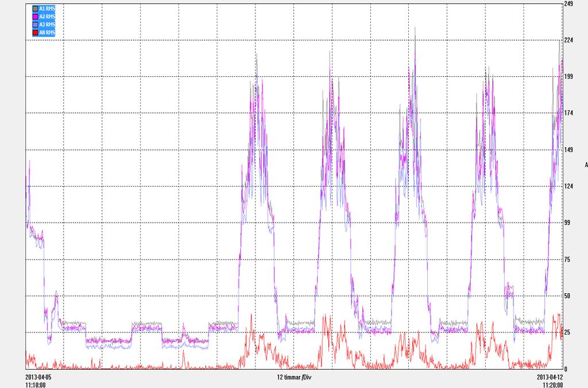Select the 'AN RMS' legend label
This screenshot has width=588, height=388.
coord(47,33)
